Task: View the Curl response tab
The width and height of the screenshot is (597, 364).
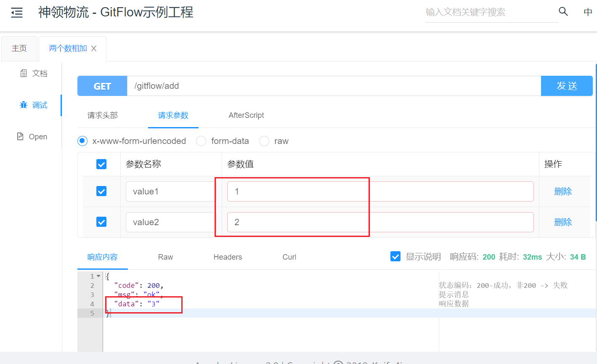Action: point(289,257)
